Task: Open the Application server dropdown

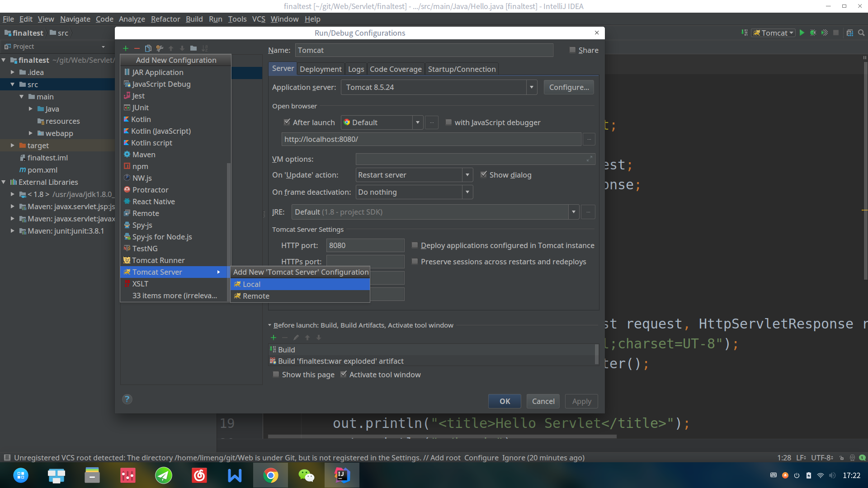Action: 532,87
